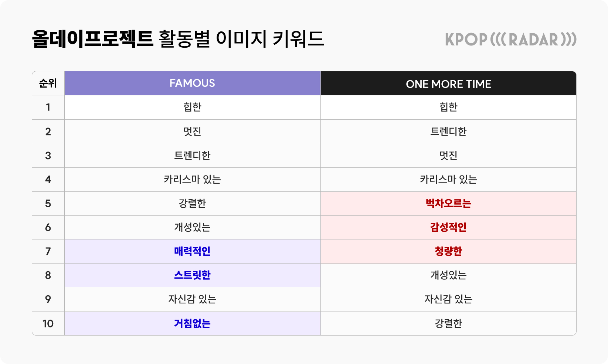Click 개성있는 in the ONE MORE TIME column

coord(448,275)
